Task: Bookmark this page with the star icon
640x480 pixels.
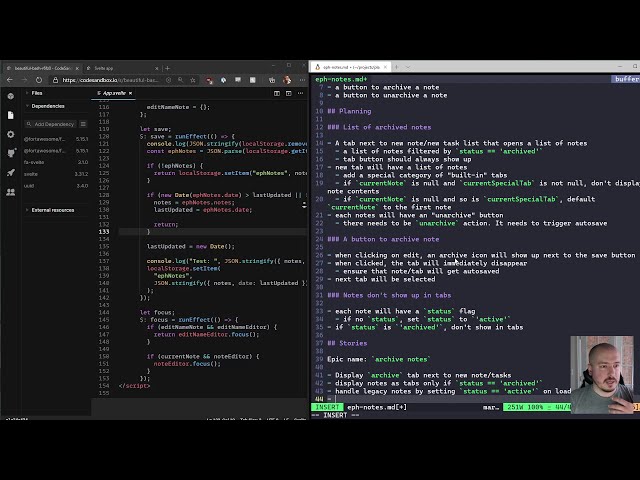Action: pos(193,80)
